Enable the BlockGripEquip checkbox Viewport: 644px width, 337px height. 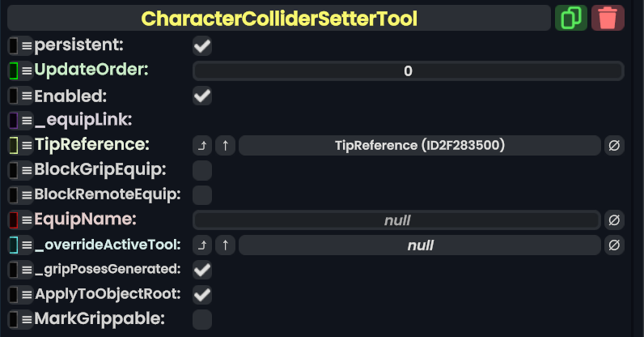click(x=202, y=171)
